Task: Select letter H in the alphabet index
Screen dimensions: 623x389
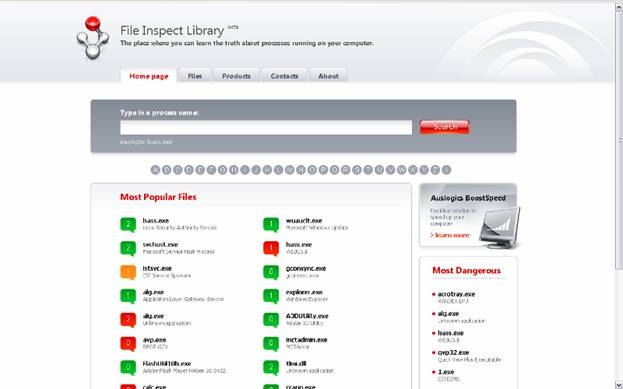Action: tap(234, 170)
